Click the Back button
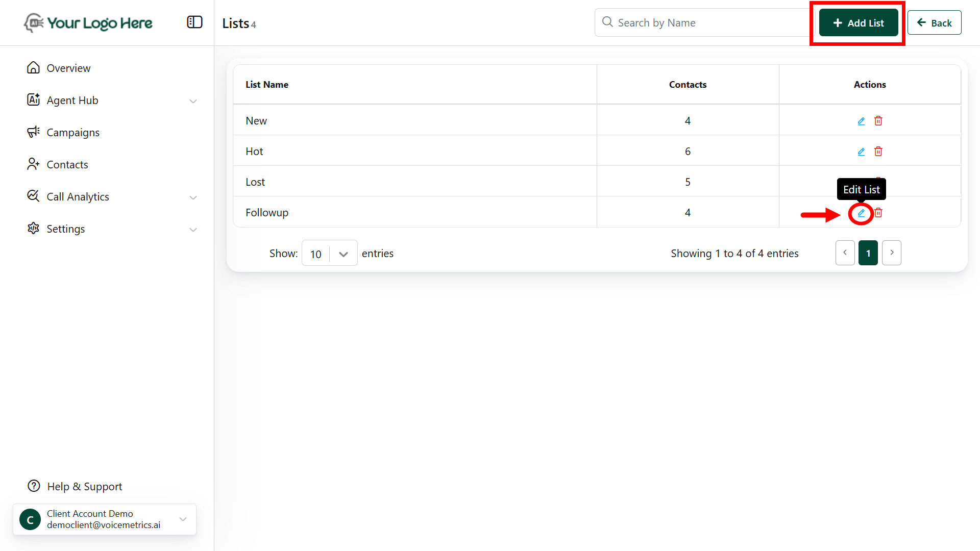The width and height of the screenshot is (980, 551). click(934, 23)
